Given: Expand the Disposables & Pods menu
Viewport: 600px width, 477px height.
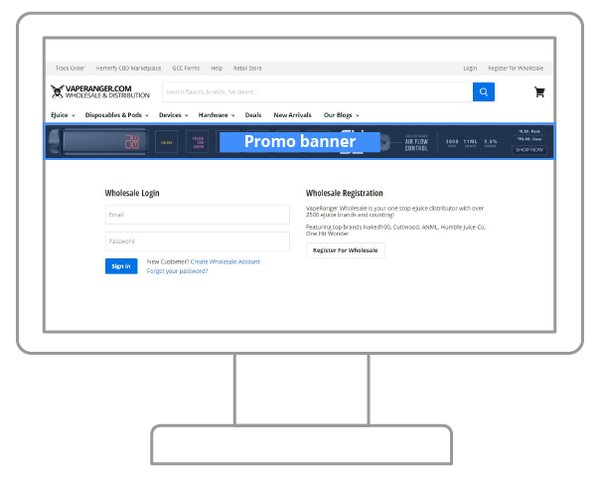Looking at the screenshot, I should point(116,115).
